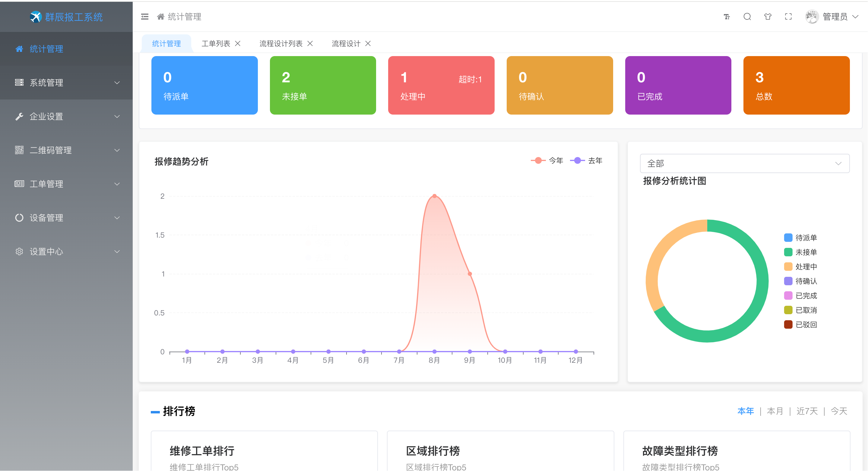Open 统计管理 in the sidebar
The width and height of the screenshot is (868, 471).
point(46,49)
